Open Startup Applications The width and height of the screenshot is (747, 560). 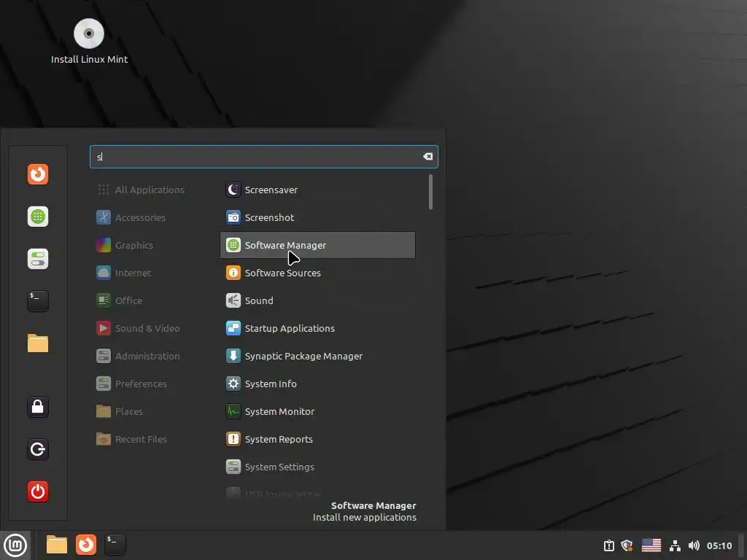coord(318,328)
